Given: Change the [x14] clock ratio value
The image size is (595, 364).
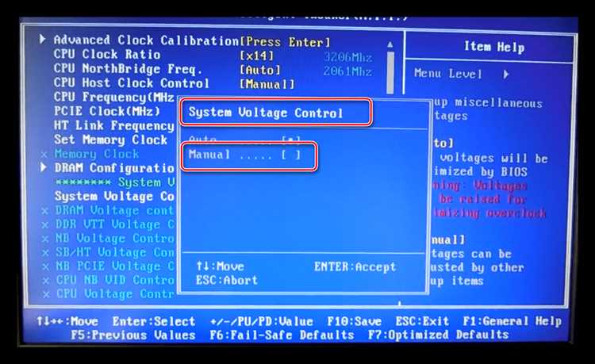Looking at the screenshot, I should pyautogui.click(x=256, y=56).
